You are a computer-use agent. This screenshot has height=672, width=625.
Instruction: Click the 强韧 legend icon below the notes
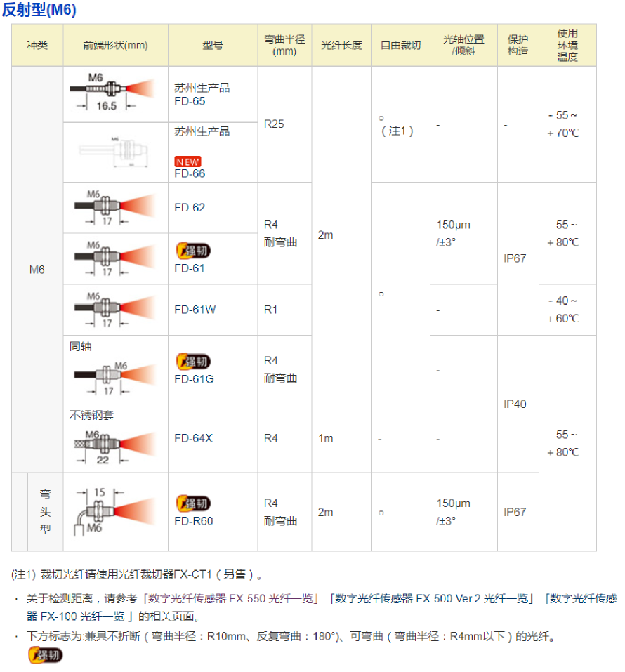pyautogui.click(x=45, y=656)
